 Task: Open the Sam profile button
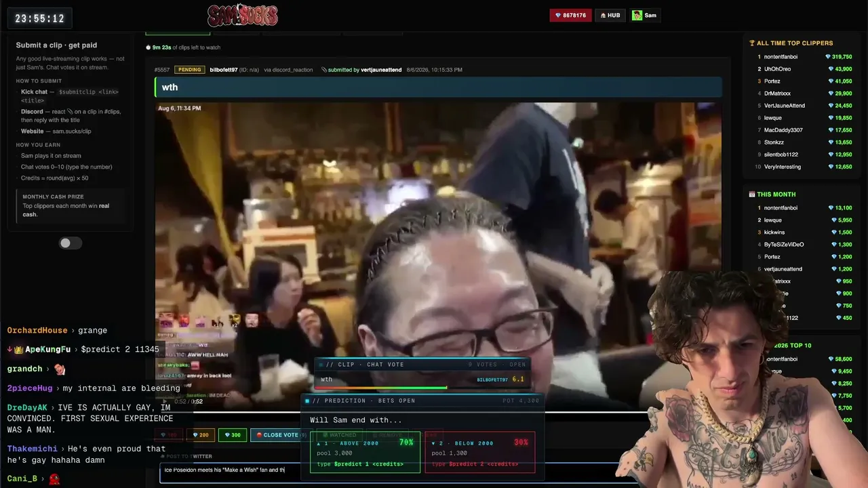point(644,15)
